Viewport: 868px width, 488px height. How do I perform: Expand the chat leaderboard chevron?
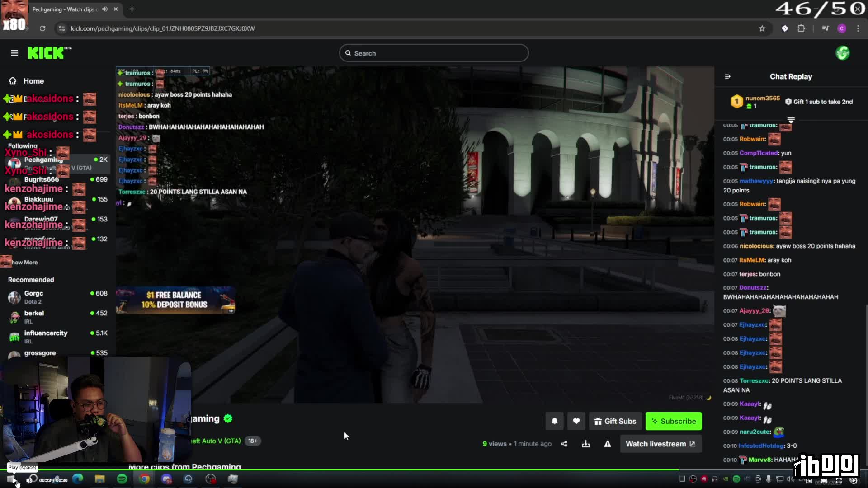791,120
